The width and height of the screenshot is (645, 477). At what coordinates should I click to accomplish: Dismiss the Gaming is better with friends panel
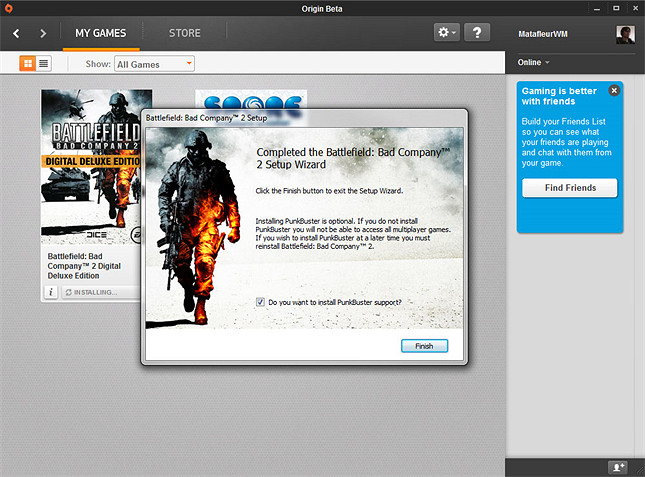614,91
